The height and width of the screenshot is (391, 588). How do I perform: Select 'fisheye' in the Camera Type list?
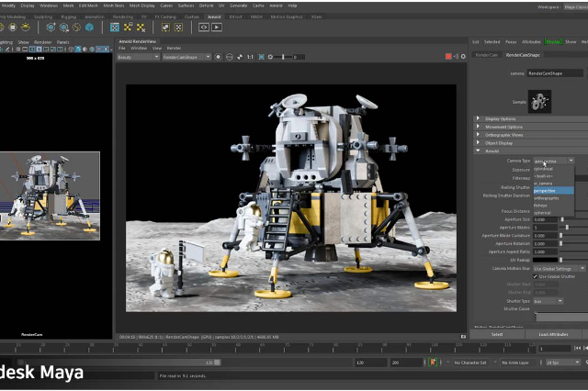point(544,205)
